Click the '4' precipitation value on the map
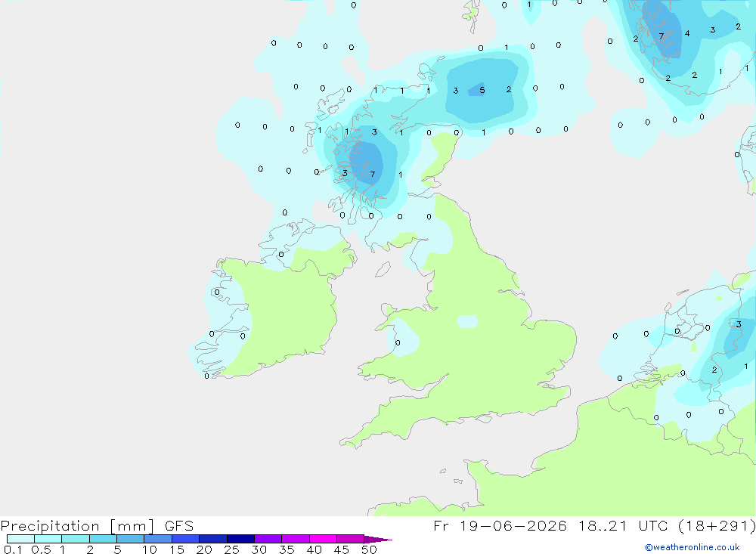756x554 pixels. [x=687, y=33]
